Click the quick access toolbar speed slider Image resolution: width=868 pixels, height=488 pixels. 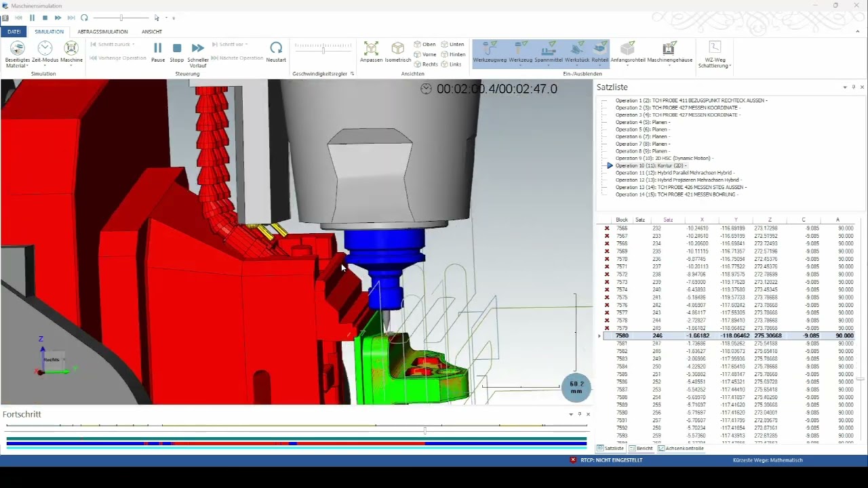121,18
